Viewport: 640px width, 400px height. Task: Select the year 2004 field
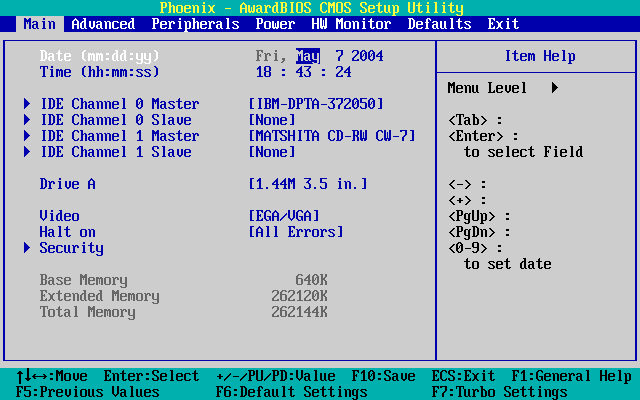[x=367, y=56]
